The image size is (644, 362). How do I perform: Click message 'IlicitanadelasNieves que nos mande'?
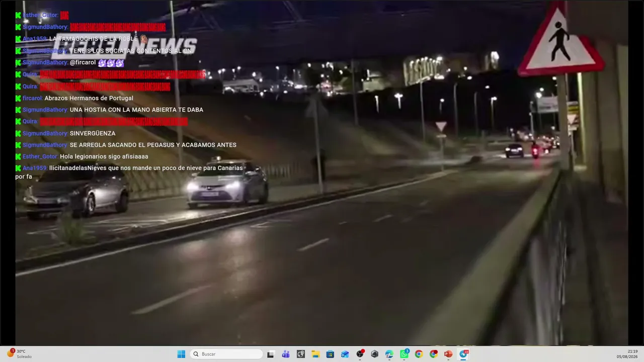tap(129, 172)
